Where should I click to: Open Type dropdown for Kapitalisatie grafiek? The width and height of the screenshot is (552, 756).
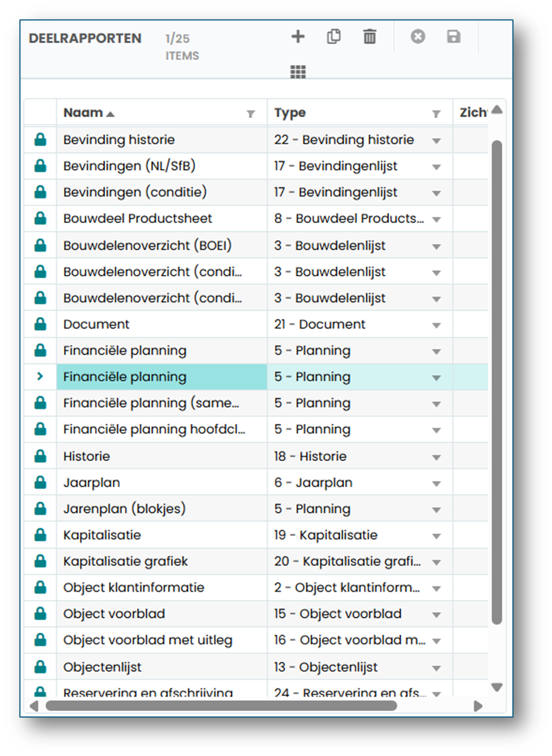(436, 563)
